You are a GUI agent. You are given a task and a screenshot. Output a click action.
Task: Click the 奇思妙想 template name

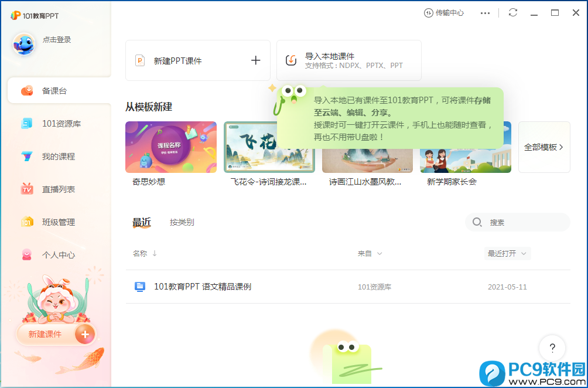[149, 182]
